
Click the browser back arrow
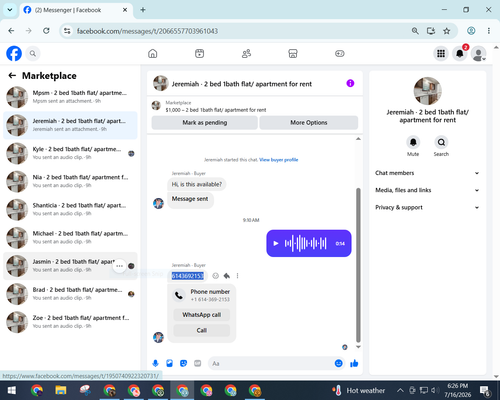(x=11, y=31)
